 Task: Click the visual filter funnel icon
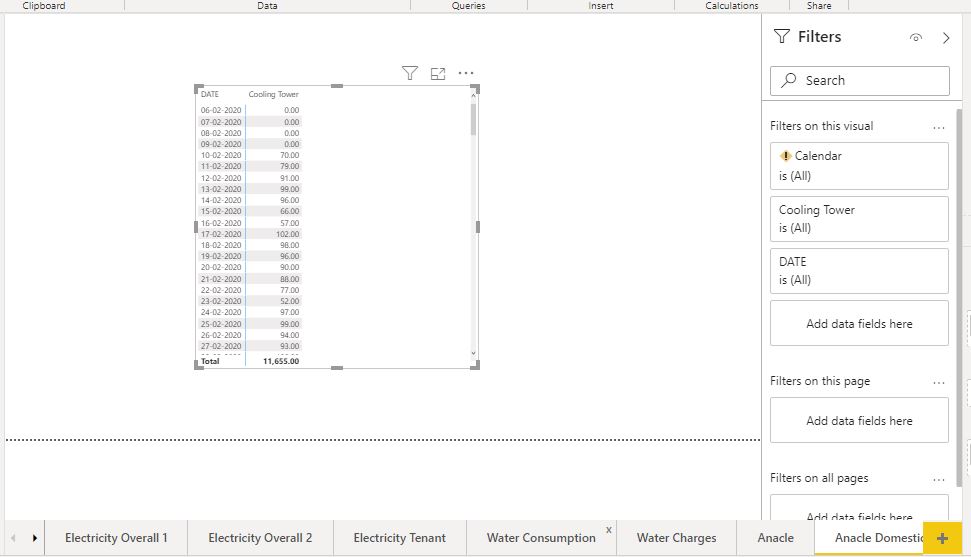[409, 73]
